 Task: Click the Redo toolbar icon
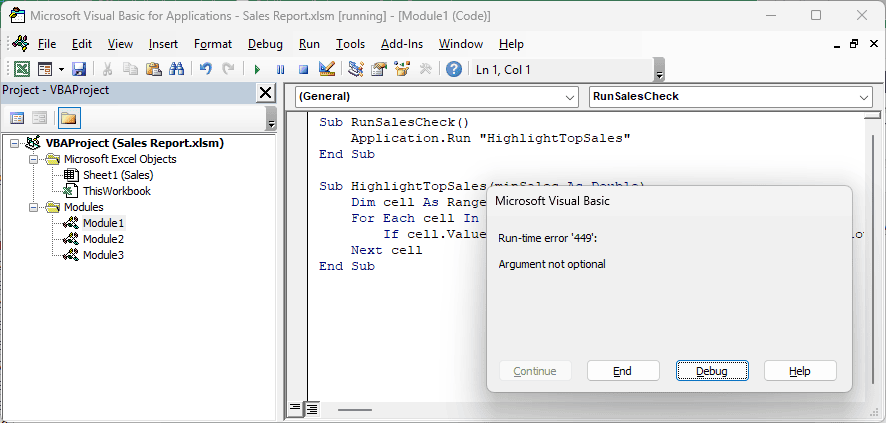pyautogui.click(x=228, y=69)
